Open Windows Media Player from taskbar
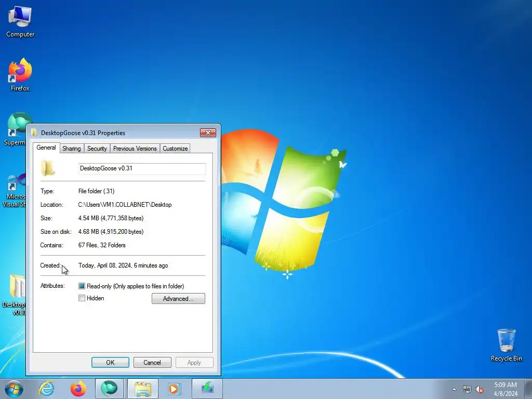The image size is (532, 399). (x=175, y=389)
